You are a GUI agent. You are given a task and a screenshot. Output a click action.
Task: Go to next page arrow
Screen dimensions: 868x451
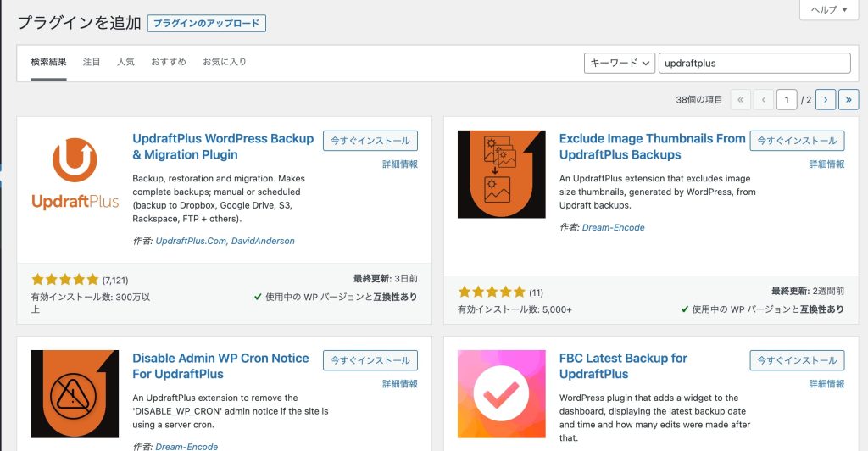(826, 99)
